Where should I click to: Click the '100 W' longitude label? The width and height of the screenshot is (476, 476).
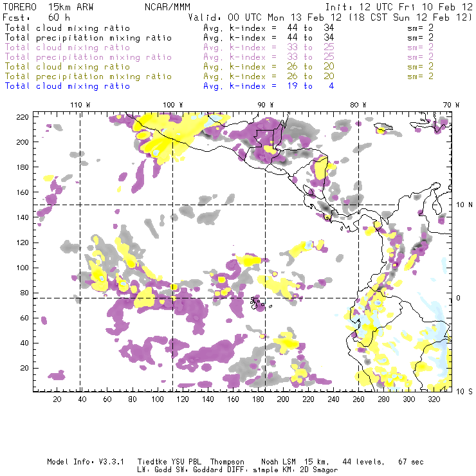point(173,105)
